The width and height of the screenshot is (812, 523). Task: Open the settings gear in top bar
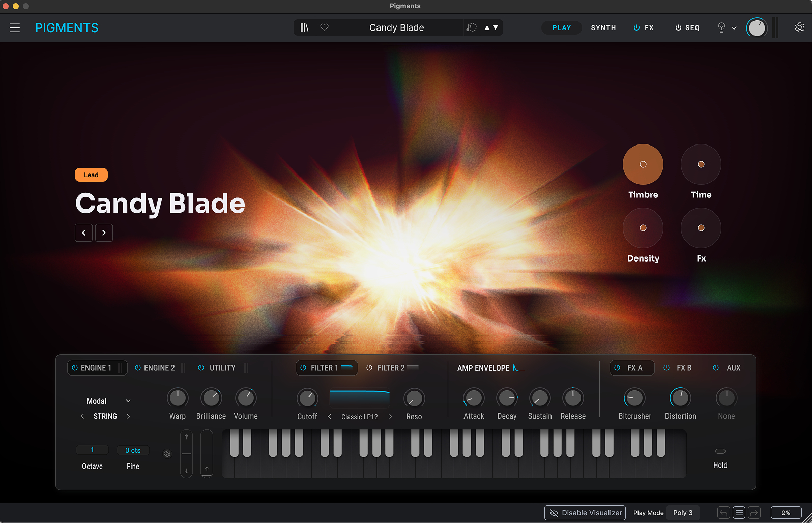(x=799, y=27)
